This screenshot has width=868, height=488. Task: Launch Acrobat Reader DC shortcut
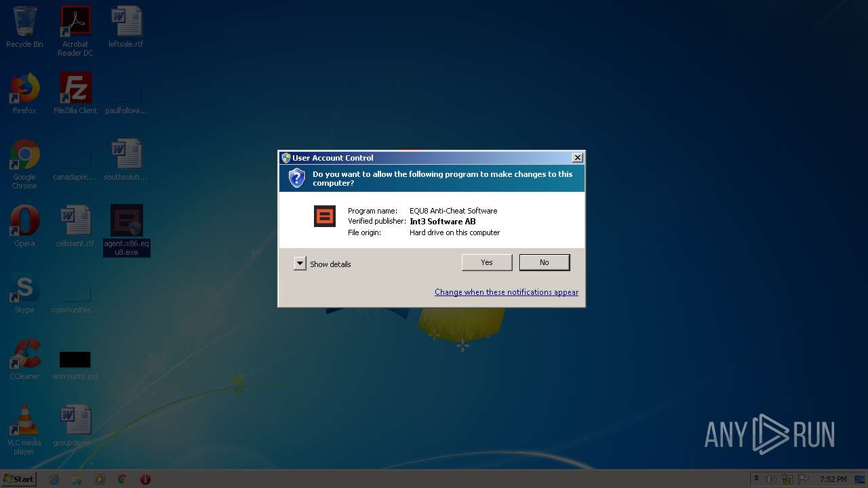pyautogui.click(x=75, y=30)
